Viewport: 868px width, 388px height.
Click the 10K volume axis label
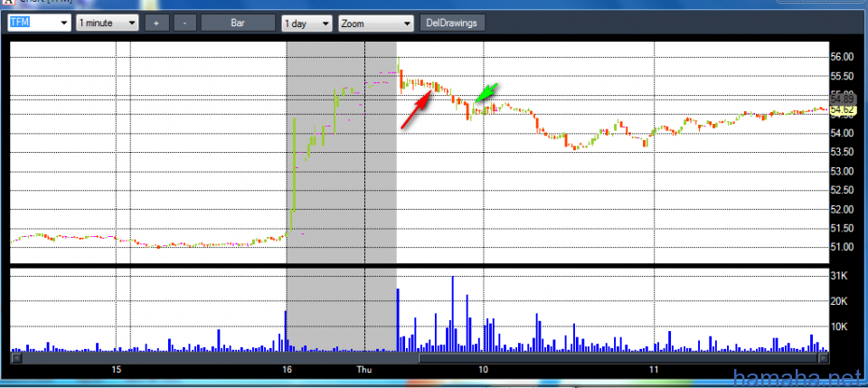[x=839, y=326]
